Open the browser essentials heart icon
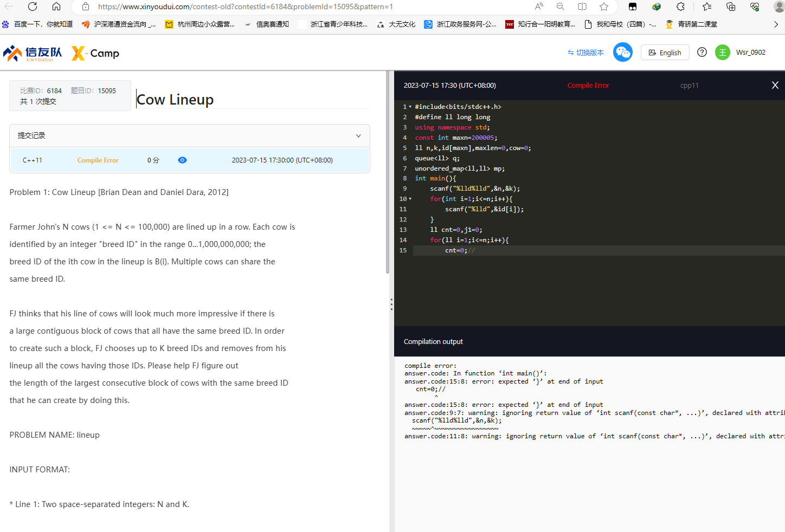The width and height of the screenshot is (785, 532). [x=755, y=7]
